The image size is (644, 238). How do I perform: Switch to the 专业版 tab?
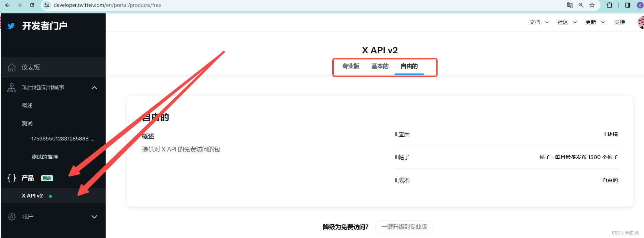coord(351,66)
